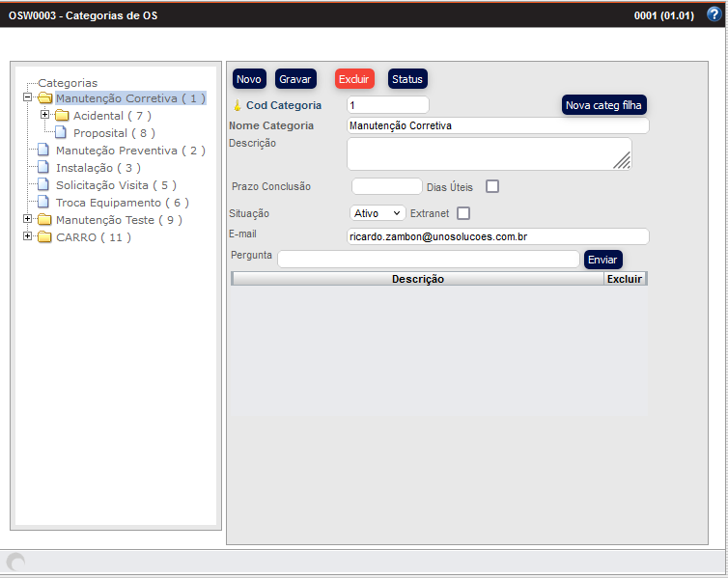The image size is (728, 578).
Task: Click the Nova categ filha button
Action: (604, 105)
